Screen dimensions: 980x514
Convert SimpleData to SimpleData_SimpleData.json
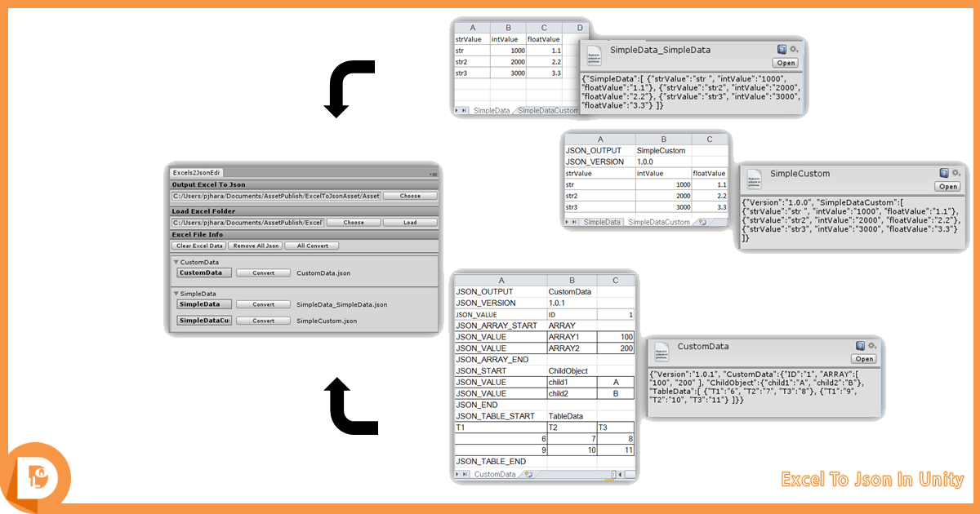pyautogui.click(x=263, y=304)
